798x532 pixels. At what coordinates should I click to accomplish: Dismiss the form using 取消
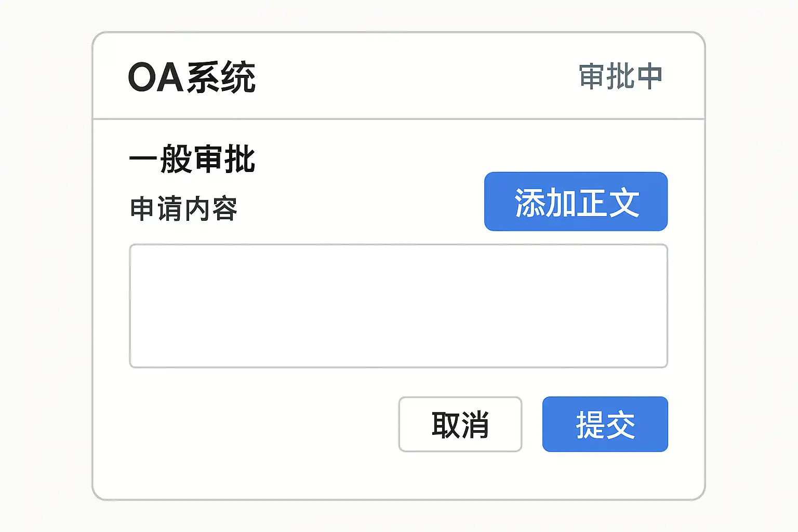[460, 424]
